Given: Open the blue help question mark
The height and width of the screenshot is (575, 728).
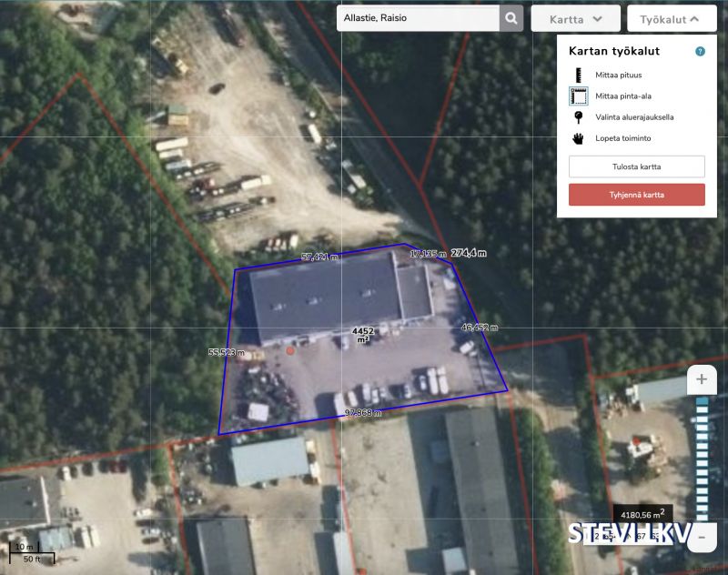Looking at the screenshot, I should [x=700, y=52].
